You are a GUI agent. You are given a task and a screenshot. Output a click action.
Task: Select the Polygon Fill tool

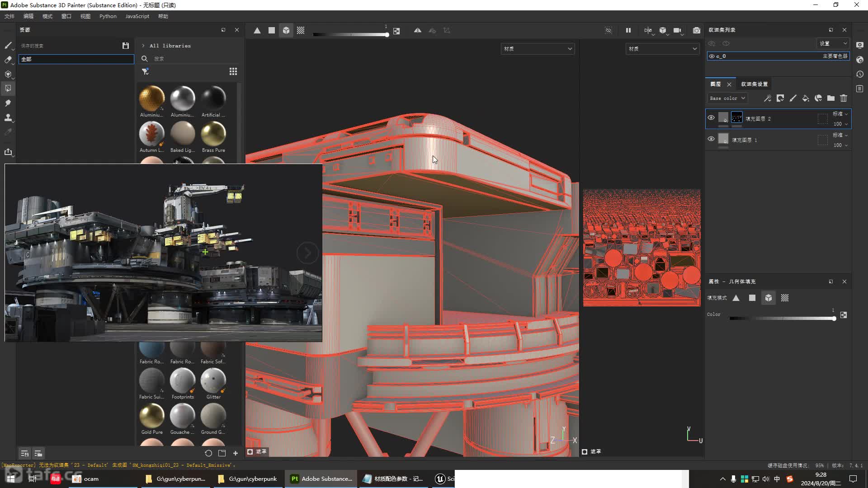pos(8,89)
